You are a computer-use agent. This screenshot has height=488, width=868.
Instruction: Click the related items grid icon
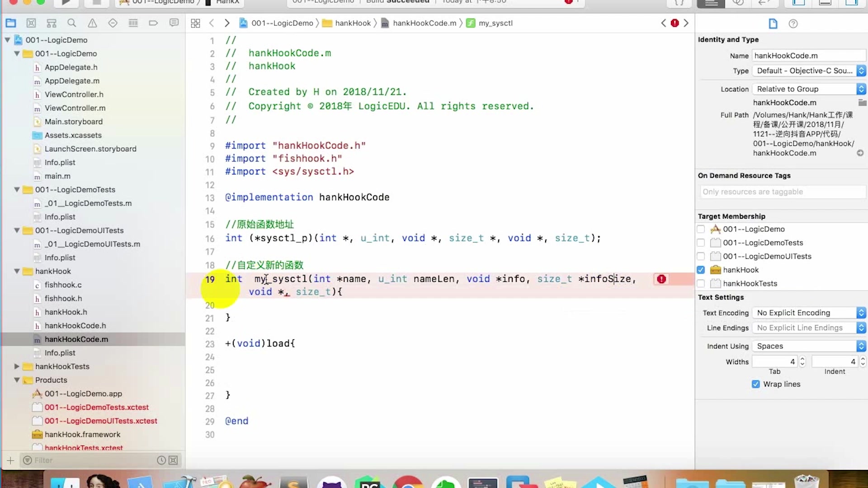(195, 23)
